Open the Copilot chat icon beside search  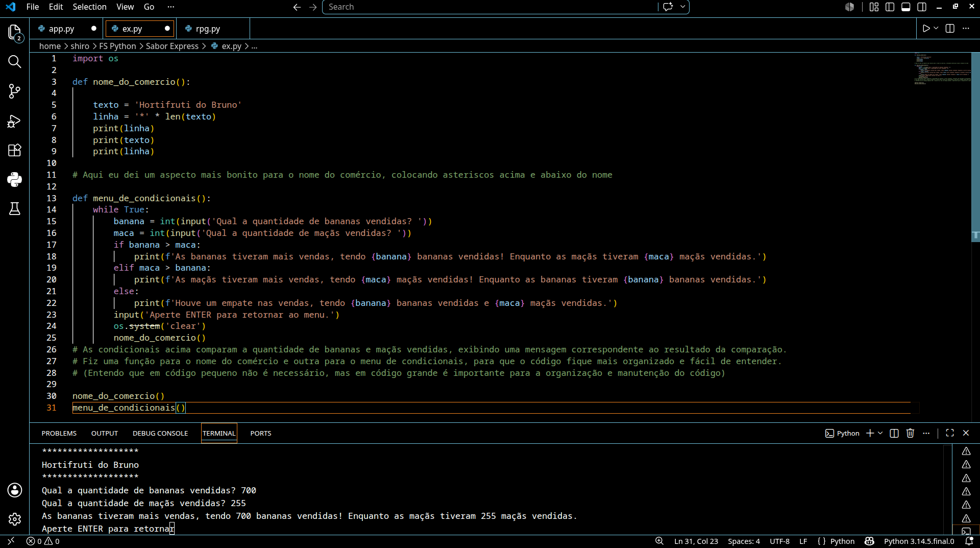click(x=668, y=7)
